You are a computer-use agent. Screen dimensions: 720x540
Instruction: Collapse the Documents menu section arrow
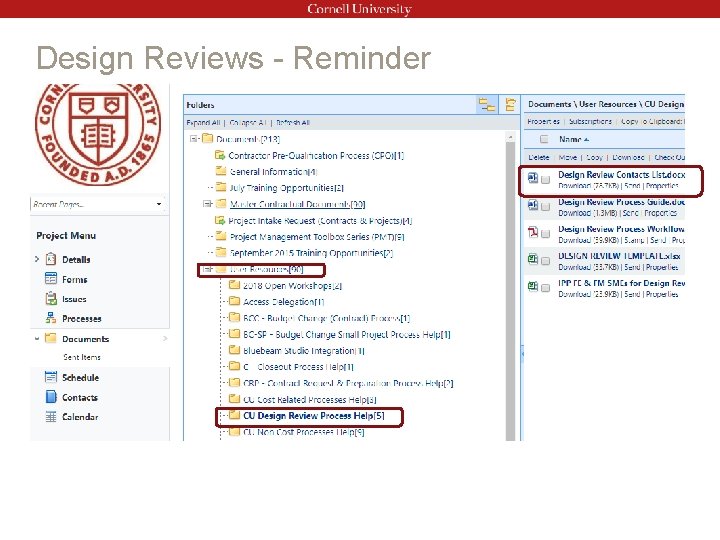pyautogui.click(x=37, y=339)
